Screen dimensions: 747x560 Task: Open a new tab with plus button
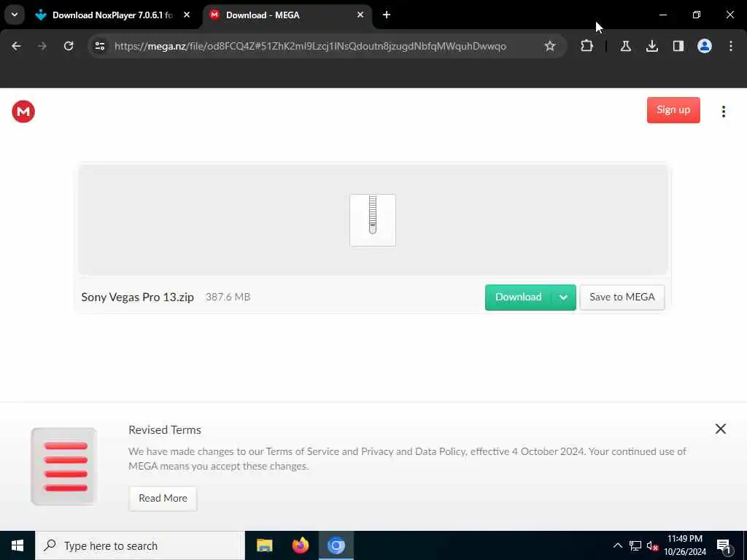[387, 15]
